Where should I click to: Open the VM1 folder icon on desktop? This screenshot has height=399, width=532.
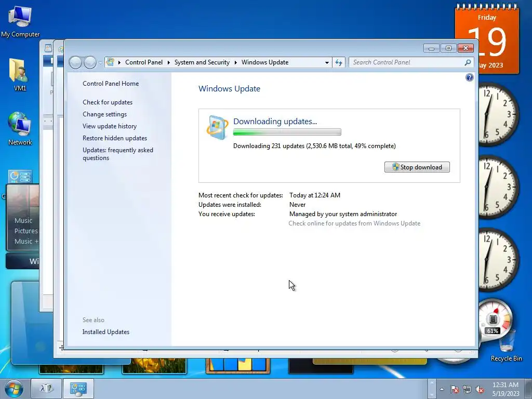pyautogui.click(x=19, y=75)
